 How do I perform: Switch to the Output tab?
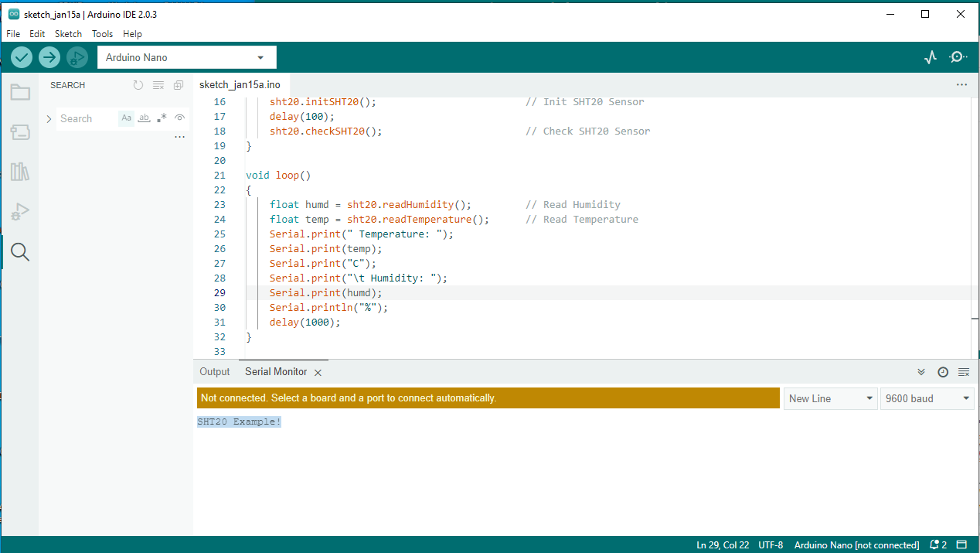[215, 372]
